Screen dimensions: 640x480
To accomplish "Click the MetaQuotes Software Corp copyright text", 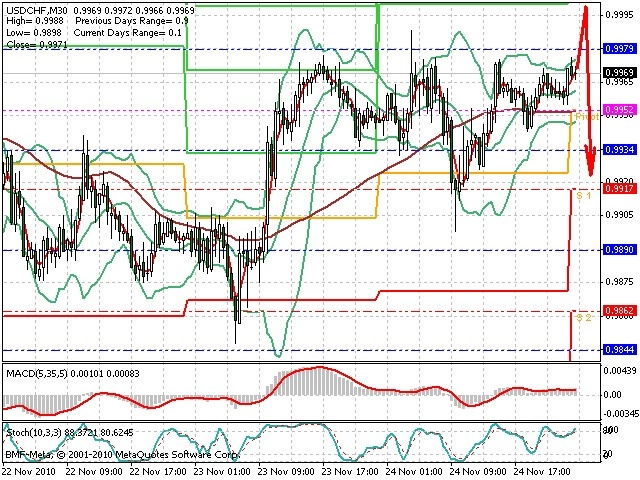I will (x=177, y=454).
